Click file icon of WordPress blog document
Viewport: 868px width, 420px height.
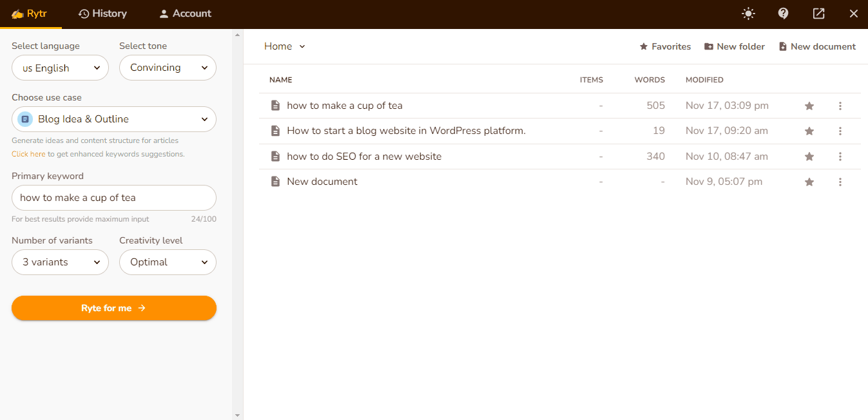pos(275,131)
